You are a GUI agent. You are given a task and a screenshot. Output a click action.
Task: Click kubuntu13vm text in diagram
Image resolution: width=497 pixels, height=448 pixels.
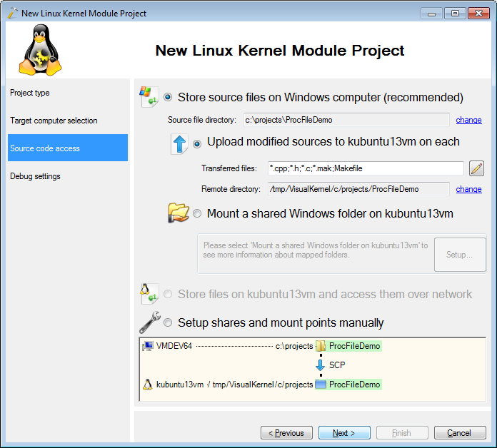[180, 385]
